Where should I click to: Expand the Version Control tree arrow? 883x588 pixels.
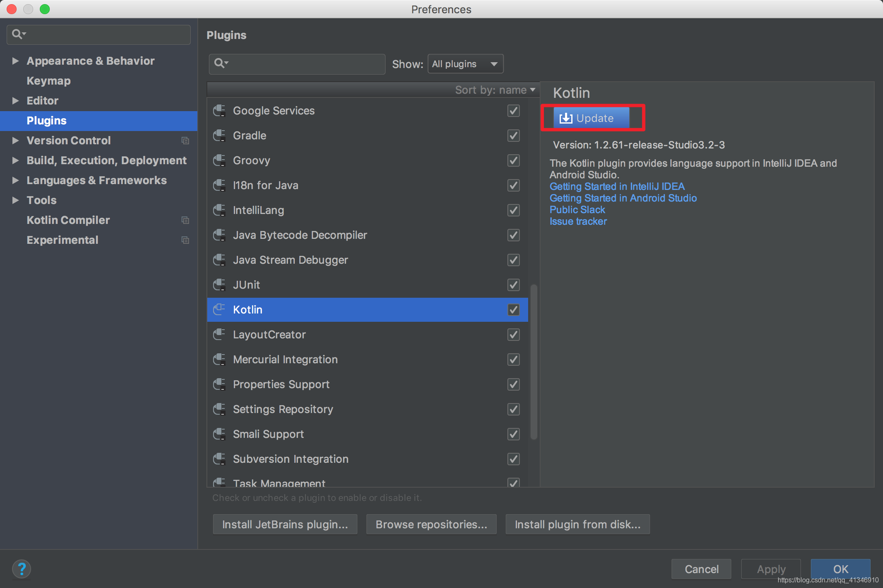[15, 141]
